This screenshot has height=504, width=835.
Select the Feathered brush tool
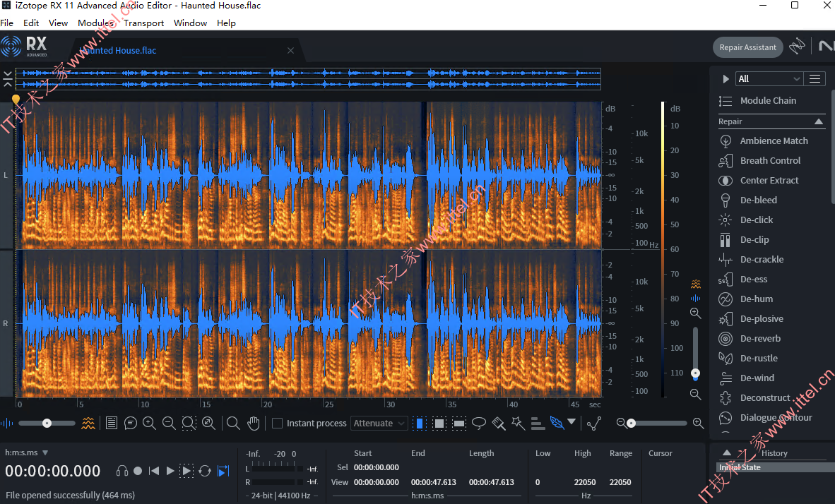tap(557, 423)
